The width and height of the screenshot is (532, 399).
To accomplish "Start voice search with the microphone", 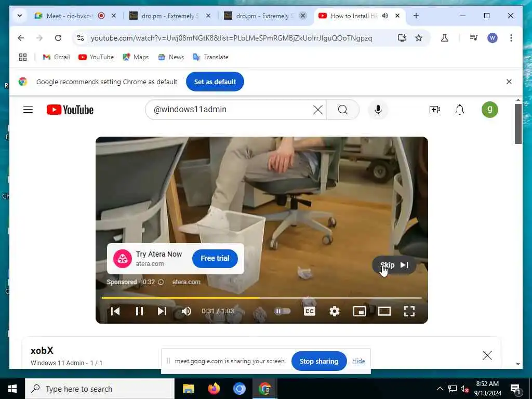I will pyautogui.click(x=378, y=110).
